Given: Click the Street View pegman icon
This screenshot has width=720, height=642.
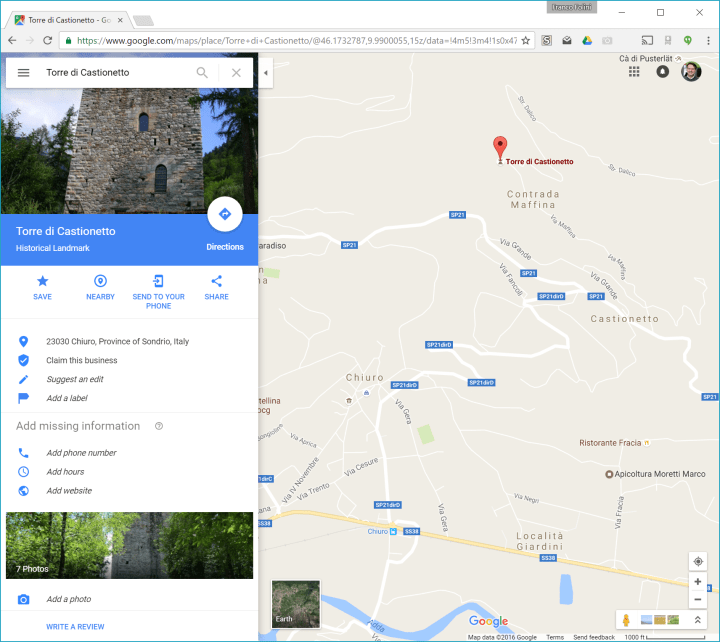Looking at the screenshot, I should click(626, 620).
